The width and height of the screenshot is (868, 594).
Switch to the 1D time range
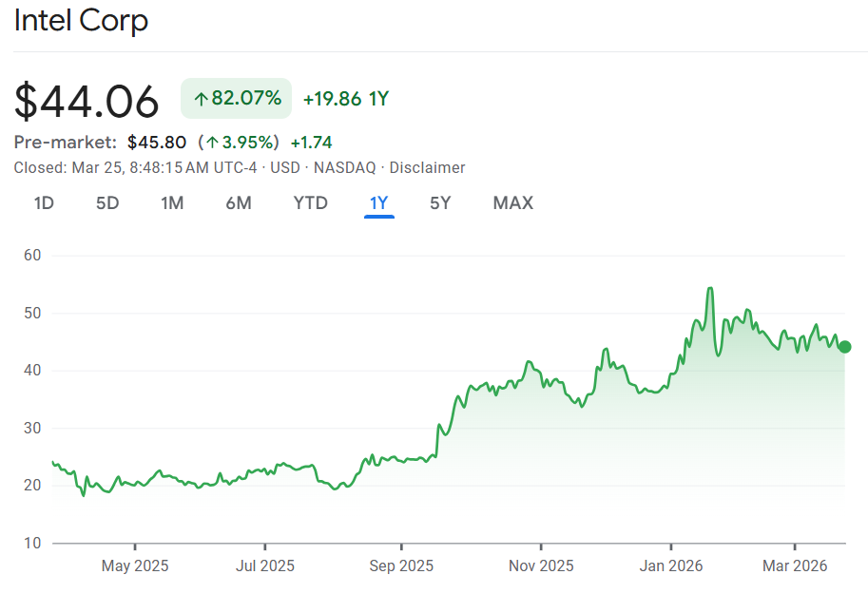point(44,202)
